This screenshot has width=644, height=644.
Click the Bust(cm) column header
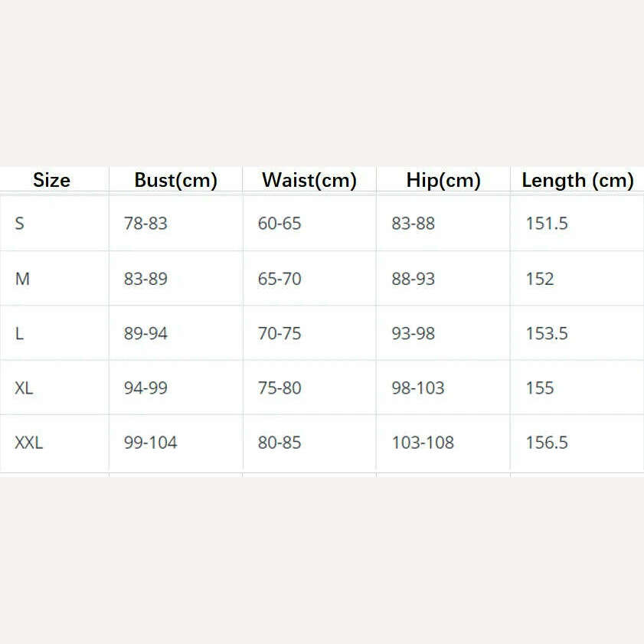click(x=175, y=181)
